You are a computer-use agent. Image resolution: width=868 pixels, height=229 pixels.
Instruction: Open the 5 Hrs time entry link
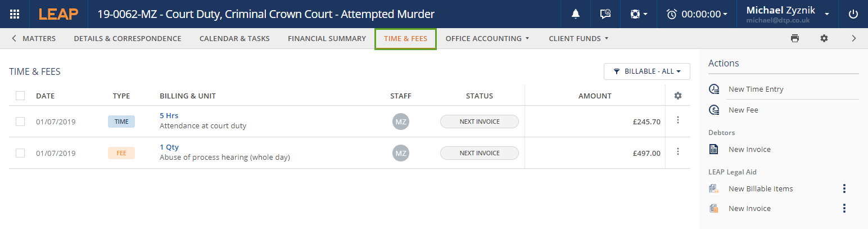pyautogui.click(x=169, y=116)
